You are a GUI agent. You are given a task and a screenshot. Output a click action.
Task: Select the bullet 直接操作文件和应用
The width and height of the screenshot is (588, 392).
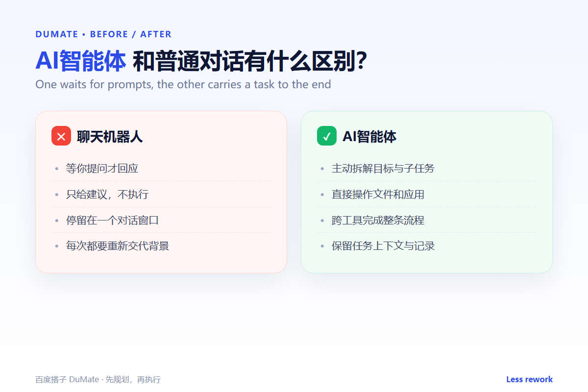[x=378, y=195]
